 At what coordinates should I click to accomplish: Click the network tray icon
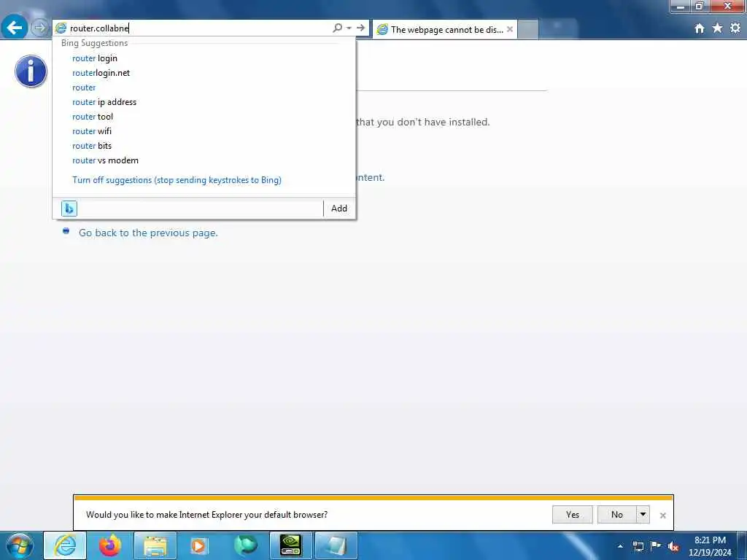(638, 546)
